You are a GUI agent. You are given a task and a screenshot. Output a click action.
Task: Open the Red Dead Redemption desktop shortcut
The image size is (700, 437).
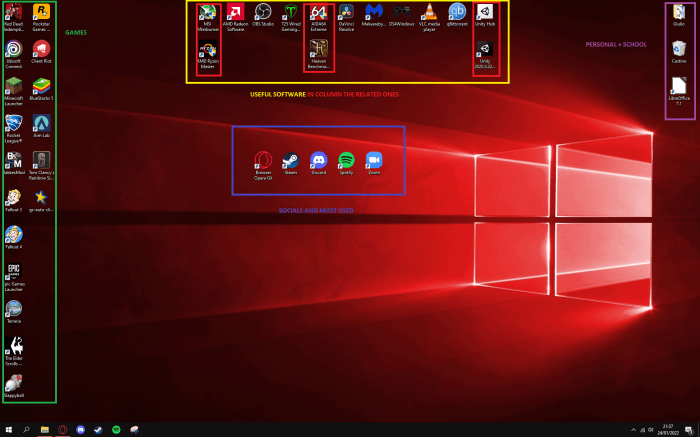point(13,17)
